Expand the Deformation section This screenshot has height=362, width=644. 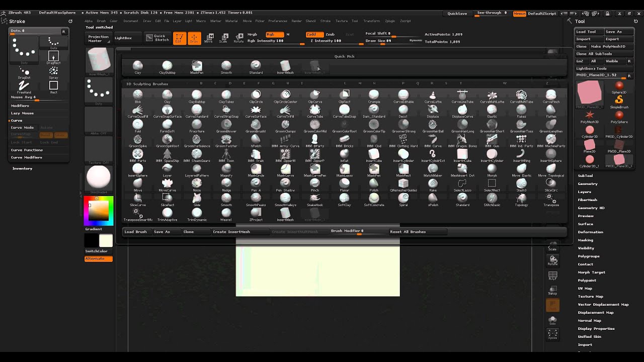[590, 232]
